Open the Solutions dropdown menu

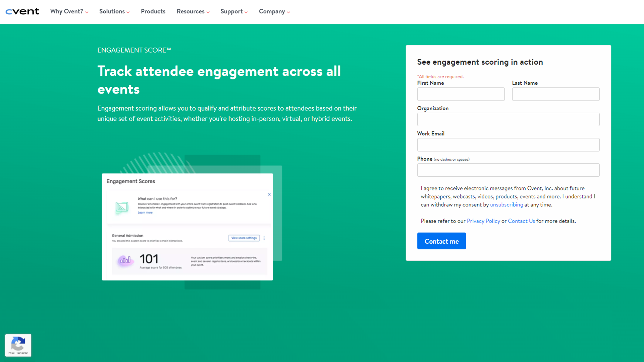click(114, 11)
